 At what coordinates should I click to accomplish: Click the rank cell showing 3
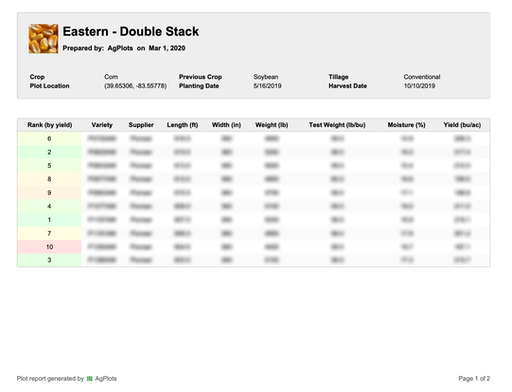pos(49,260)
